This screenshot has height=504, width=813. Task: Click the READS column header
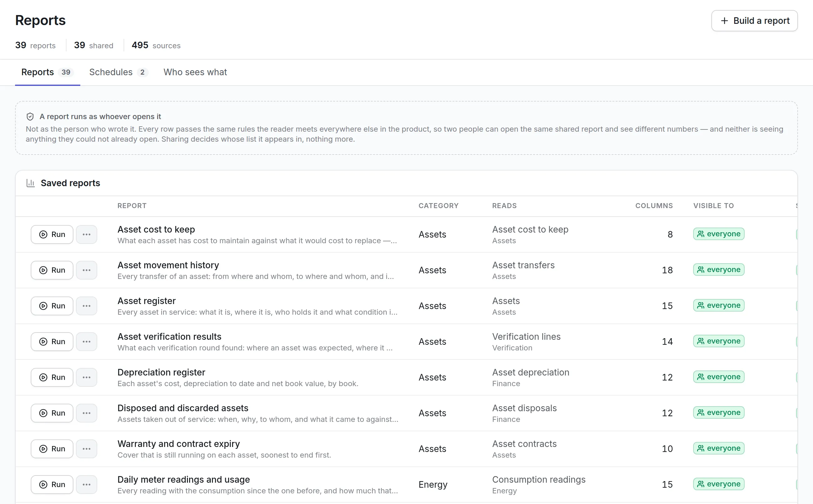point(504,206)
